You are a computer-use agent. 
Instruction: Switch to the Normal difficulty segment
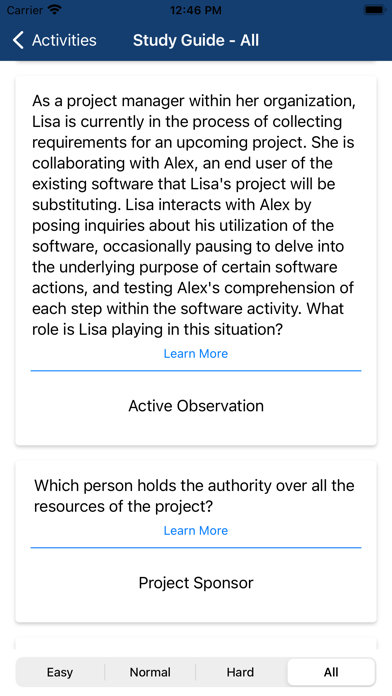point(150,672)
